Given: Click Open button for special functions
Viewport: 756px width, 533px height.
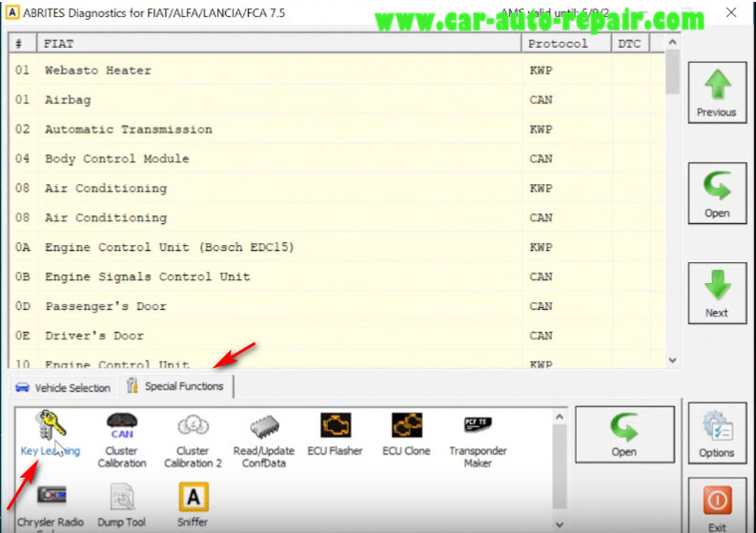Looking at the screenshot, I should (x=624, y=435).
